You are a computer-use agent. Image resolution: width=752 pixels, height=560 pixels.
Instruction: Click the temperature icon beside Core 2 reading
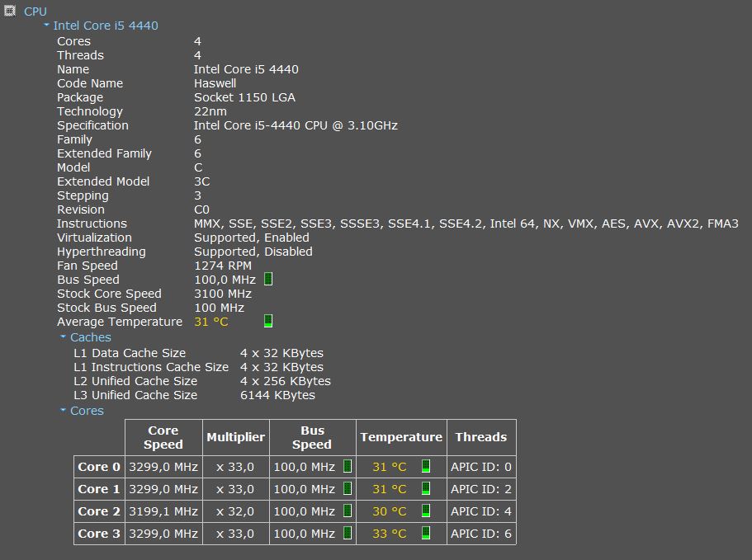[x=426, y=511]
